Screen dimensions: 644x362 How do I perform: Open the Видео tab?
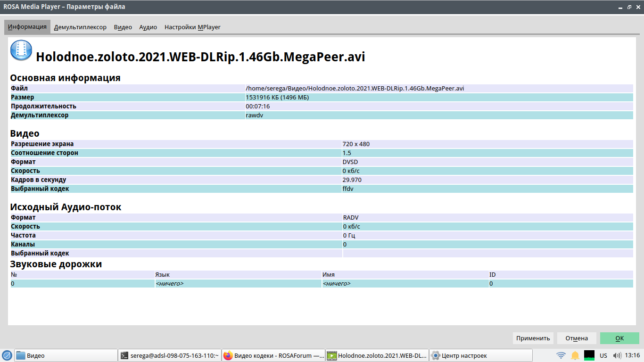[123, 27]
